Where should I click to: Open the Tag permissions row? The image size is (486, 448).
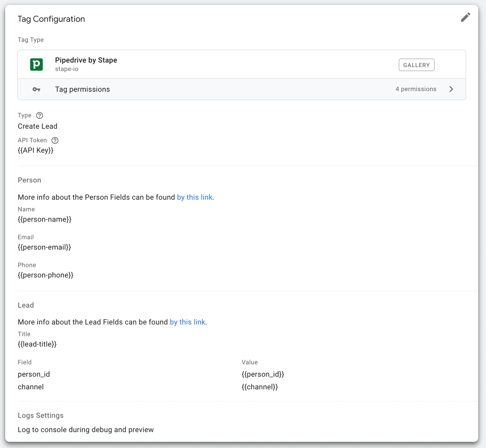(242, 89)
